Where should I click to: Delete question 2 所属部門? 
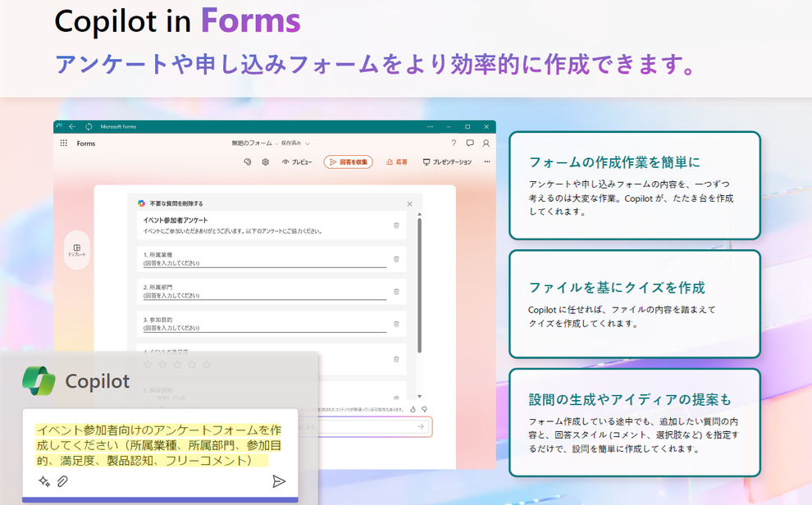coord(396,292)
